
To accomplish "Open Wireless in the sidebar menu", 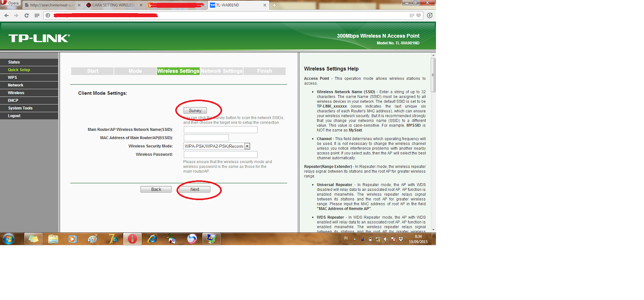I will (x=29, y=93).
